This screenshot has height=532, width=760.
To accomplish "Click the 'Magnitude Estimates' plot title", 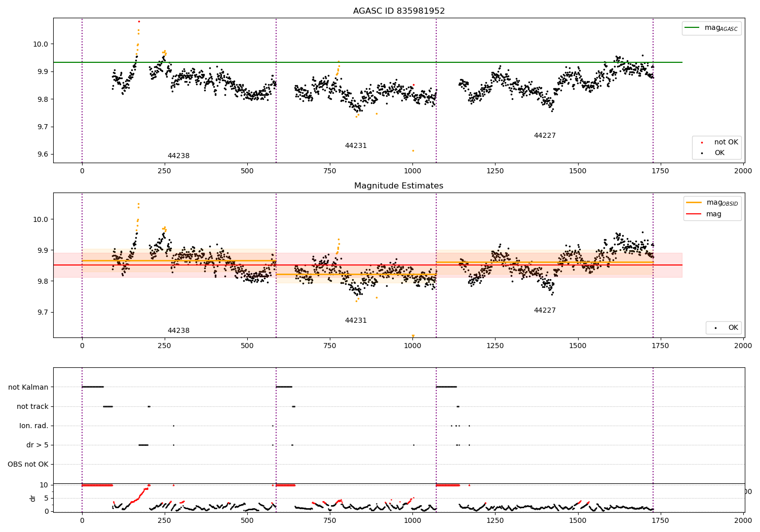I will click(x=399, y=186).
